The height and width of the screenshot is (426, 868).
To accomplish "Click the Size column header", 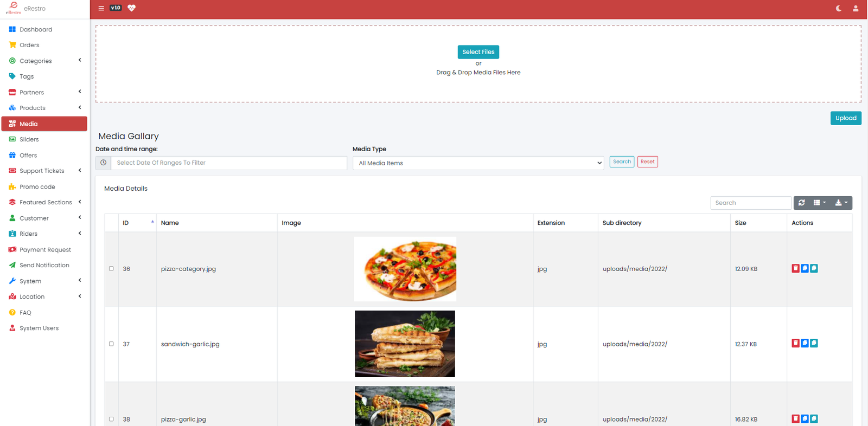I will tap(758, 223).
